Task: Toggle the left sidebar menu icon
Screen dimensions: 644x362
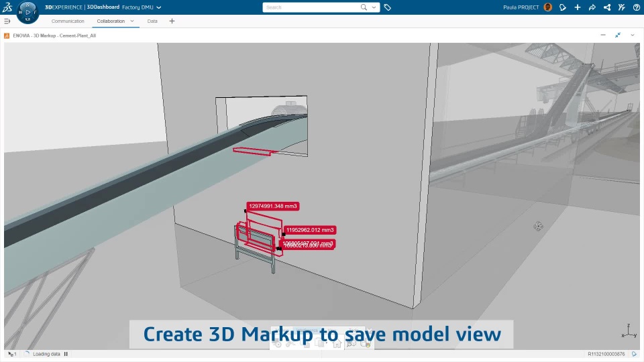Action: 7,21
